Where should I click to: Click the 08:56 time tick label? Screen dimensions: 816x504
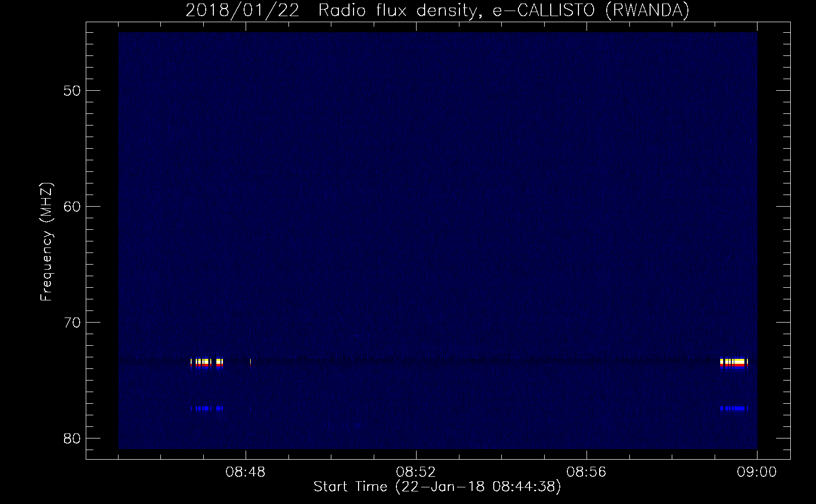point(587,472)
